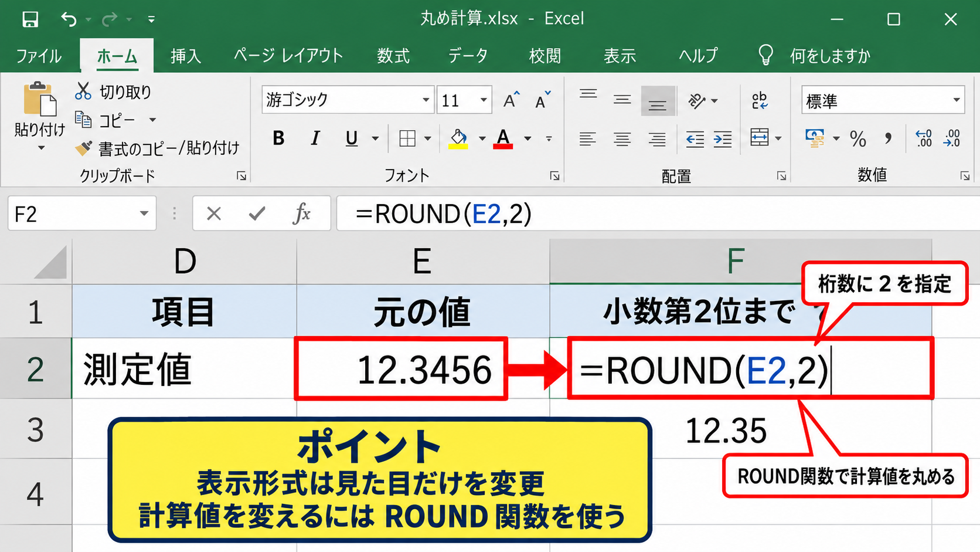Click the Cut scissors icon (切り取り)
This screenshot has height=552, width=980.
click(x=83, y=91)
